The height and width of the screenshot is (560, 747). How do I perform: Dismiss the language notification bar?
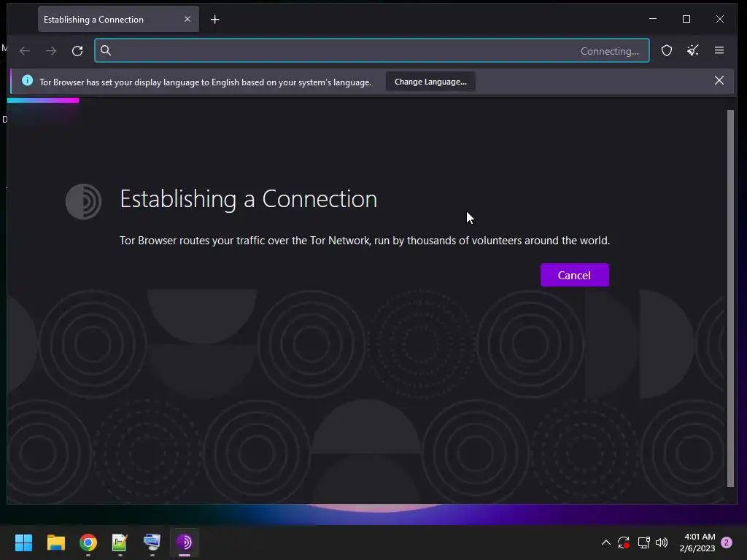(719, 80)
